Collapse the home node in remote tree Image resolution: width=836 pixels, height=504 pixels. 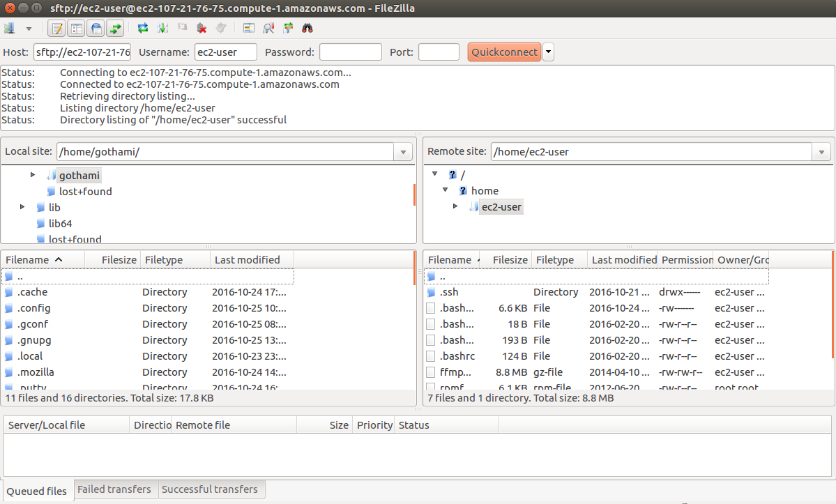point(445,190)
